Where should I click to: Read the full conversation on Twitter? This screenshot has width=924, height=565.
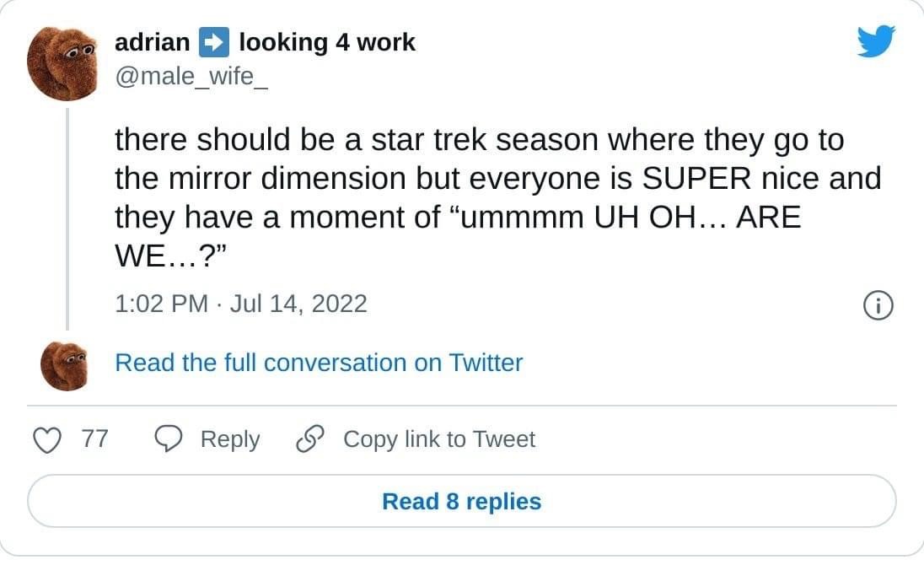319,363
